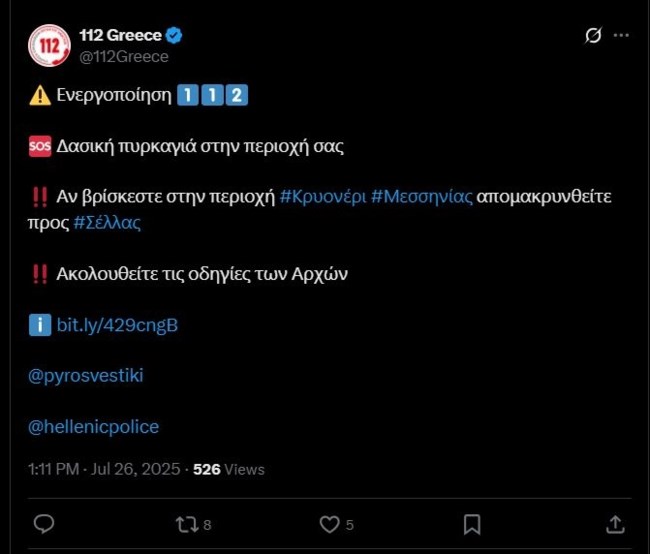The image size is (650, 554).
Task: Open the 112 Greece display name
Action: pos(121,35)
